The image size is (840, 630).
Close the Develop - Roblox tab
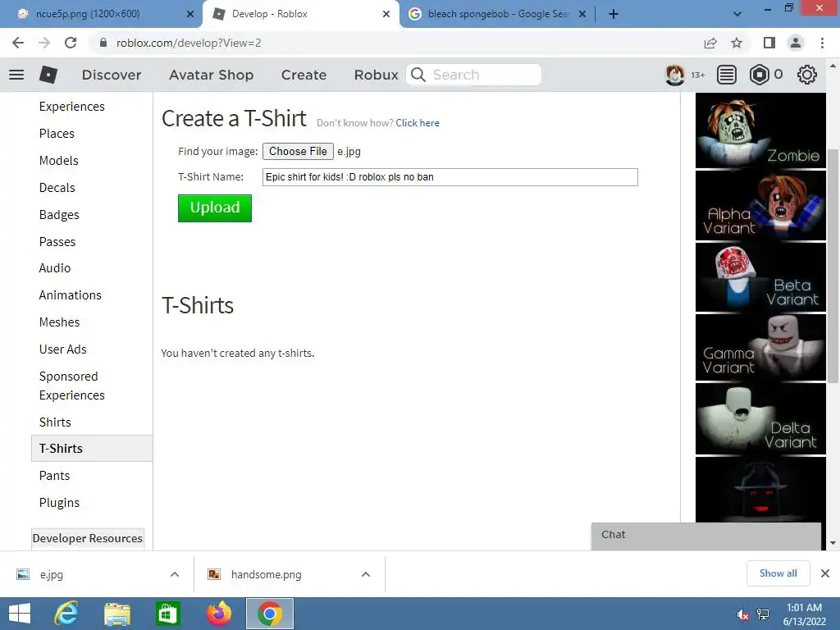point(386,14)
